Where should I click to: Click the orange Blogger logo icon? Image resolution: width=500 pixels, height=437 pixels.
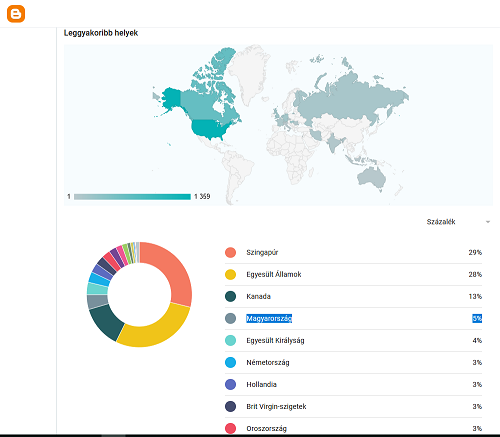click(16, 14)
